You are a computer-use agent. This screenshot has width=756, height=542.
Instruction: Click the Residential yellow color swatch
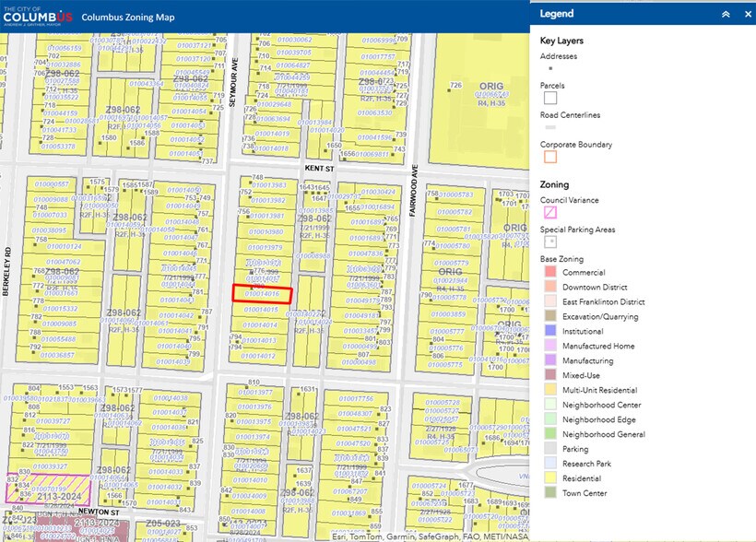pyautogui.click(x=550, y=478)
